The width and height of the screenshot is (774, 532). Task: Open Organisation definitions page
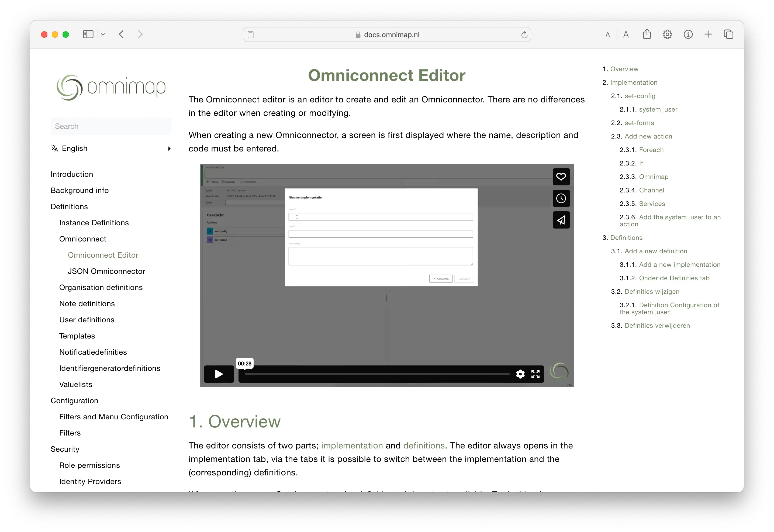(x=101, y=287)
